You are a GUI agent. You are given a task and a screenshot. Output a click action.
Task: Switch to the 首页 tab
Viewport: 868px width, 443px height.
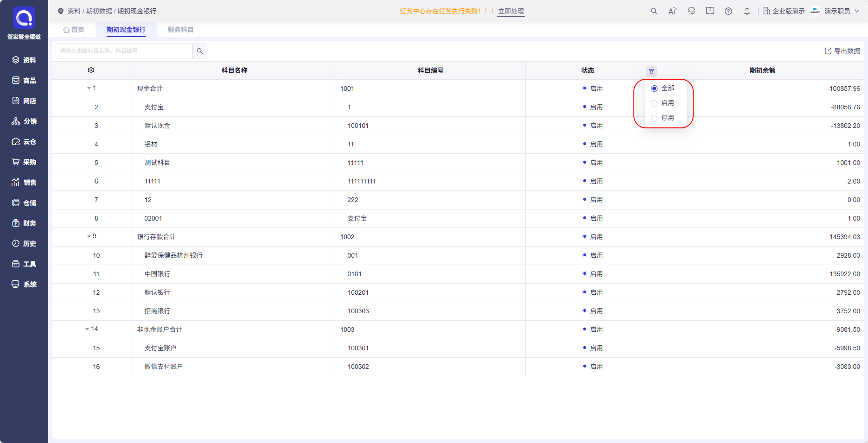coord(74,30)
